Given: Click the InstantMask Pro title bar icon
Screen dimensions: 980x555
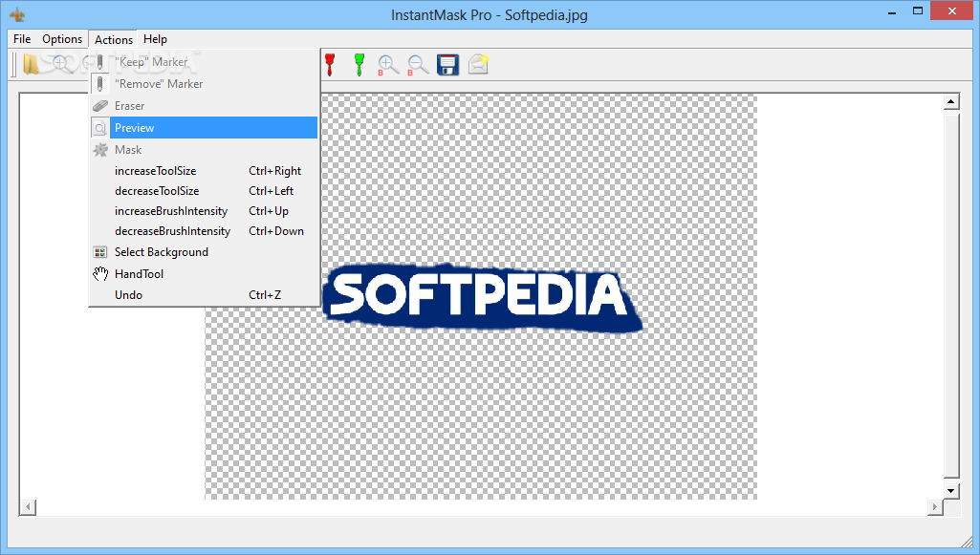Looking at the screenshot, I should [17, 14].
